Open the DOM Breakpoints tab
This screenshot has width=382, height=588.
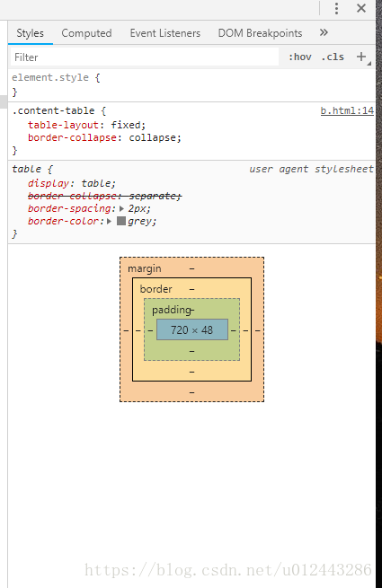click(x=260, y=33)
